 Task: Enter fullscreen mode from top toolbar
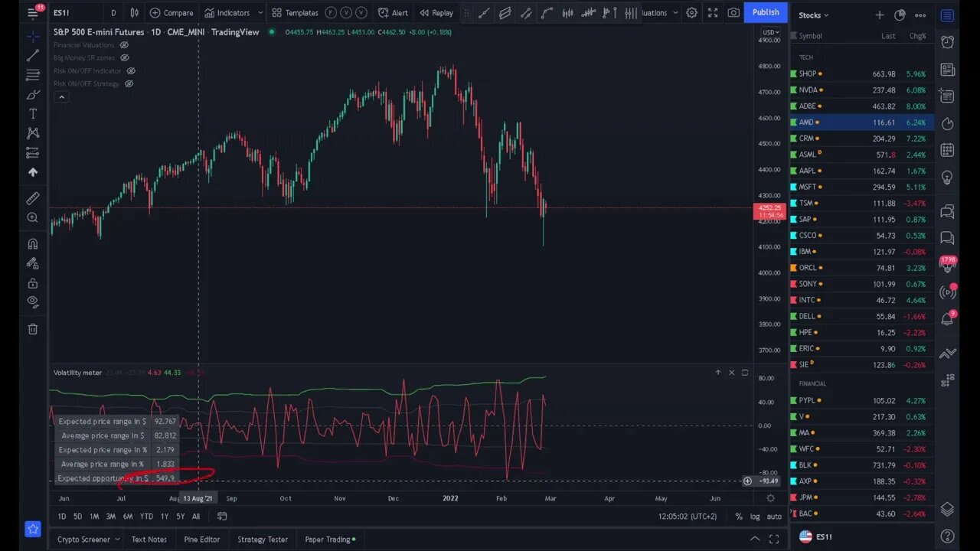713,12
